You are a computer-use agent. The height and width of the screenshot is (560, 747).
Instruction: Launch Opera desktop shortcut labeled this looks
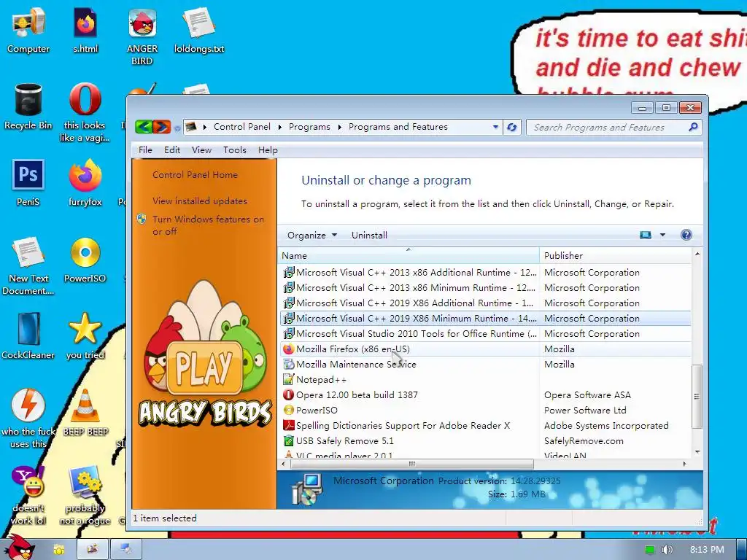pos(85,113)
